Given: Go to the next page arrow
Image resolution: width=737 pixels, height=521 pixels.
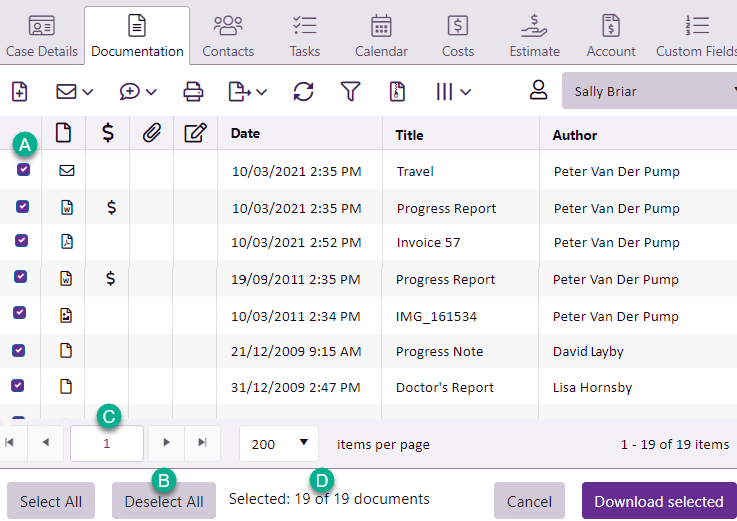Looking at the screenshot, I should (167, 442).
